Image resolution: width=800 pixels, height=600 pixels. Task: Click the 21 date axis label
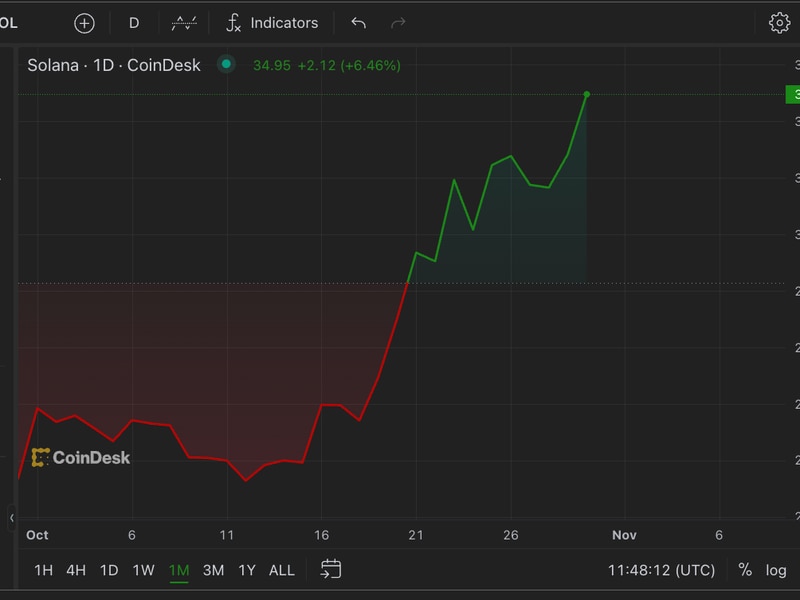[x=416, y=535]
